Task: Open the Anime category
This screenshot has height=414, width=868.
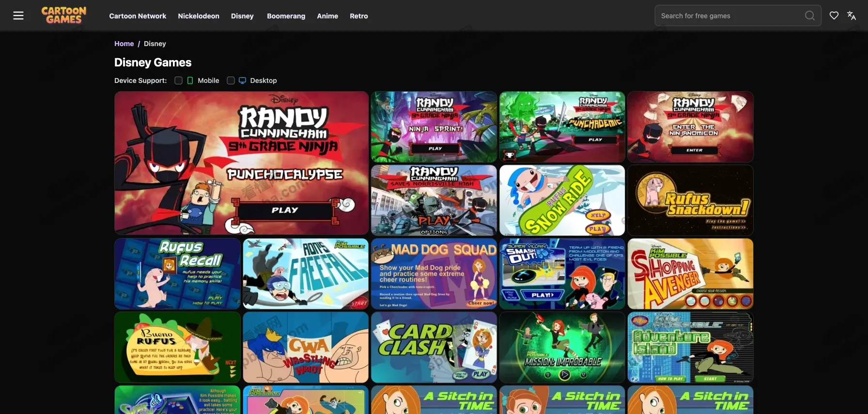Action: click(x=327, y=16)
